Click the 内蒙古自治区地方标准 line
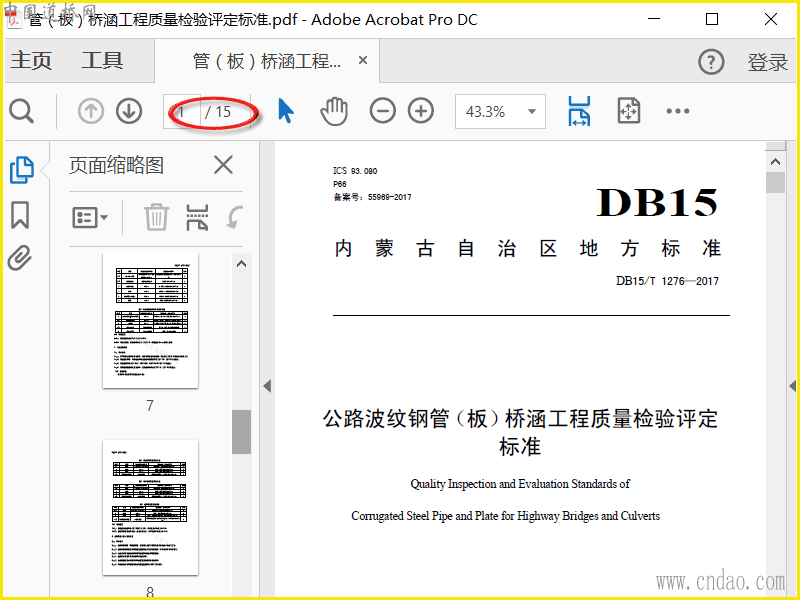This screenshot has height=600, width=800. pyautogui.click(x=528, y=248)
